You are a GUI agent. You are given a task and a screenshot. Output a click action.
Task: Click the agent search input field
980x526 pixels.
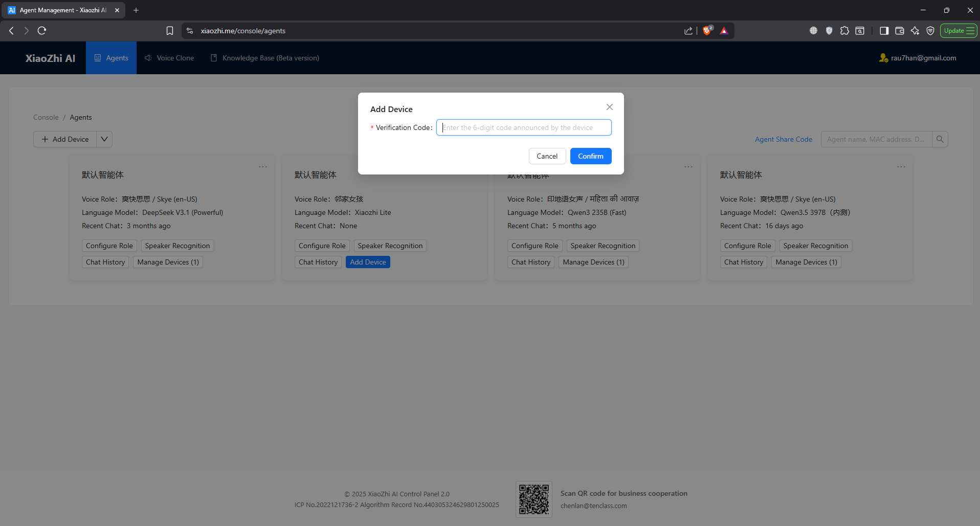pos(876,139)
